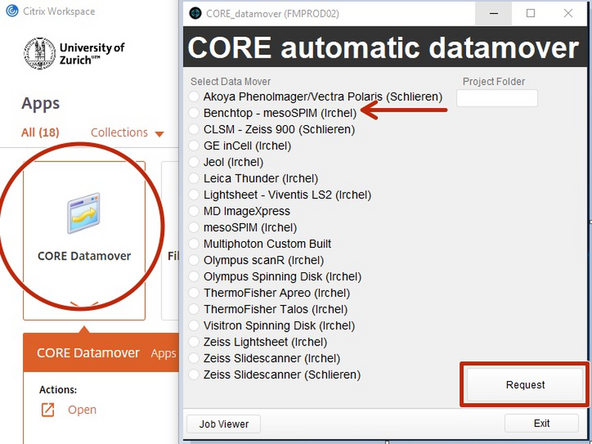Image resolution: width=592 pixels, height=444 pixels.
Task: Choose Lightsheet - Viventis LS2 (Irchel)
Action: pos(194,195)
